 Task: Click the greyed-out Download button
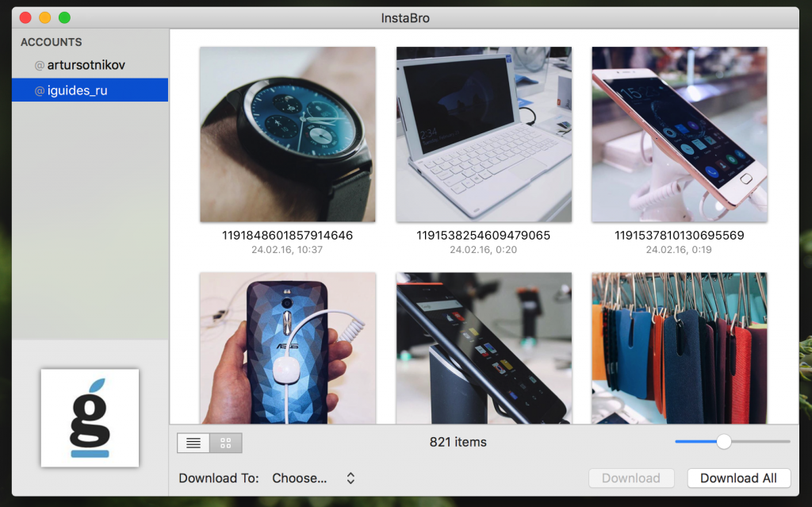coord(630,478)
